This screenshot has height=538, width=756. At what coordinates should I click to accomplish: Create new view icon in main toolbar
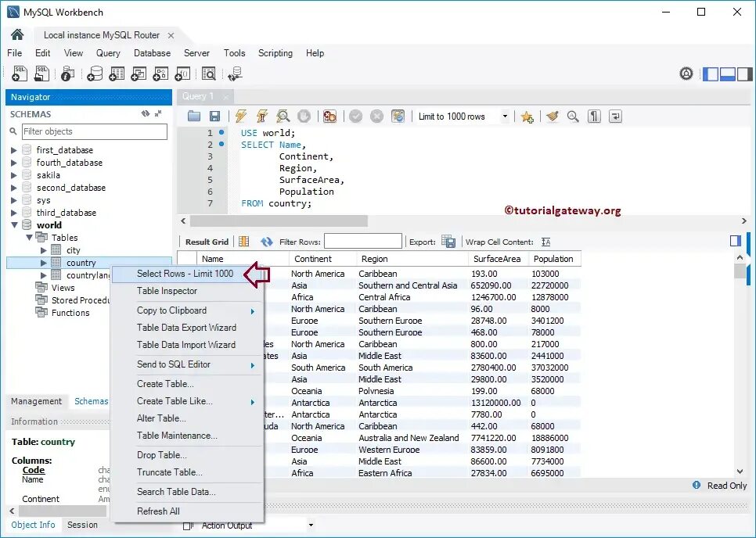tap(139, 74)
